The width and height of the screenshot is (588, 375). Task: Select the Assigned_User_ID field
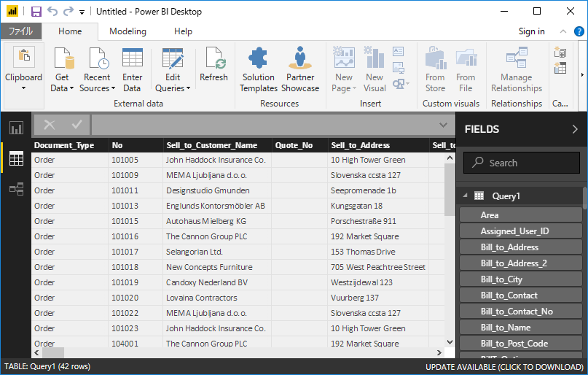click(x=520, y=231)
